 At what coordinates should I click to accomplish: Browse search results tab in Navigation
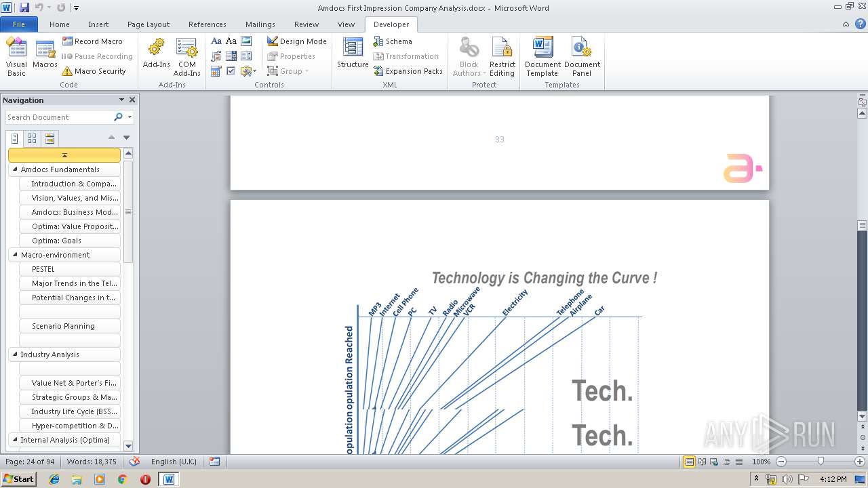[49, 138]
